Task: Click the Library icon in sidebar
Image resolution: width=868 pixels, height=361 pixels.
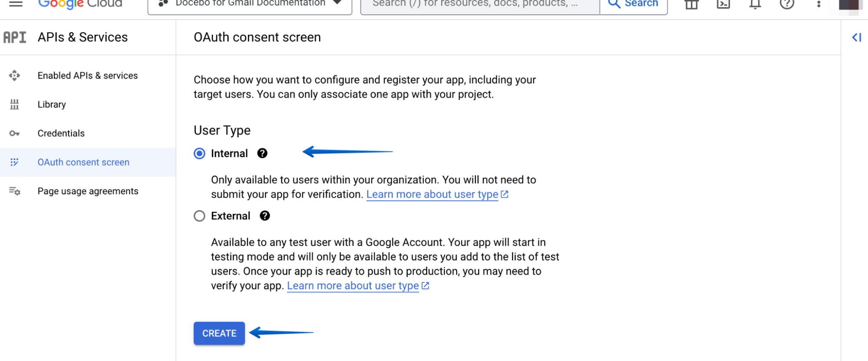Action: click(x=14, y=105)
